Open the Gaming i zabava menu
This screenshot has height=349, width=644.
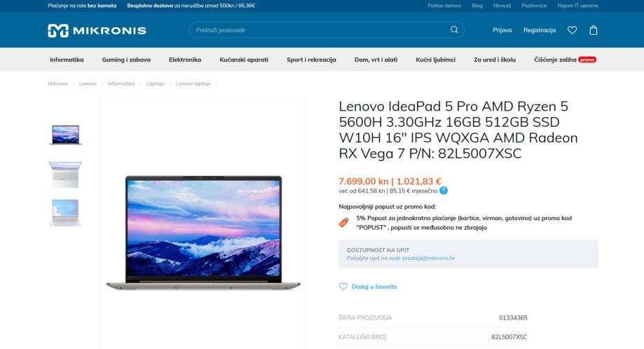pyautogui.click(x=126, y=60)
